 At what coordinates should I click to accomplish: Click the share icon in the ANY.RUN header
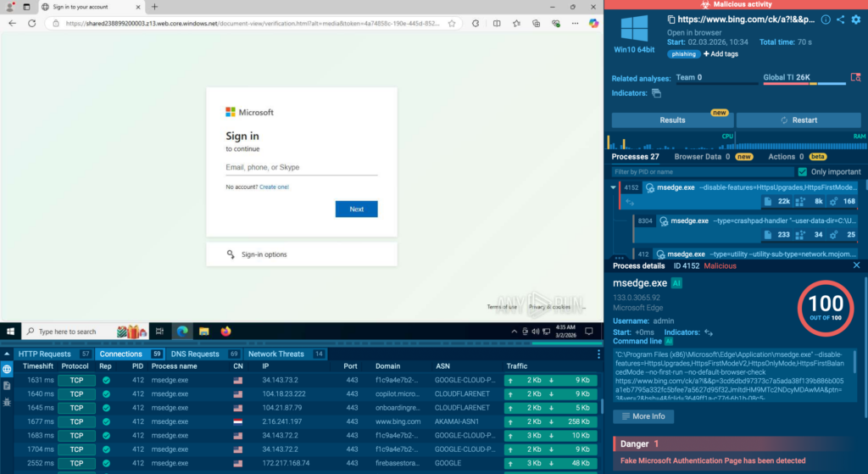pos(840,20)
